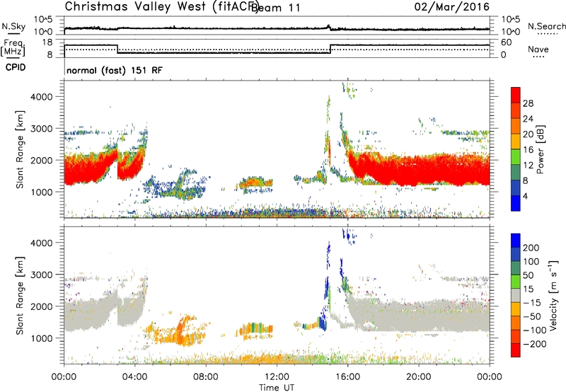Click the 'Power [dB]' colorbar label
Viewport: 566px width, 392px height.
coord(540,149)
